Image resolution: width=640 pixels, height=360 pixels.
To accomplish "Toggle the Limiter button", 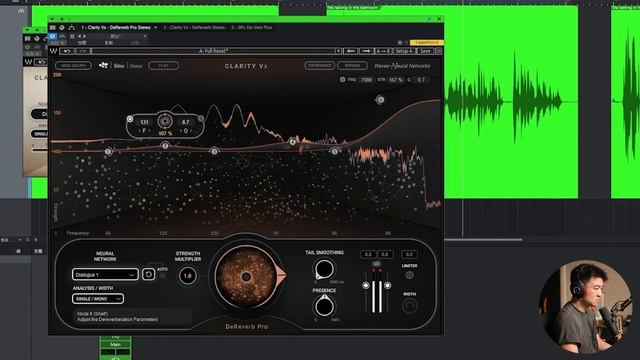I will [x=409, y=275].
